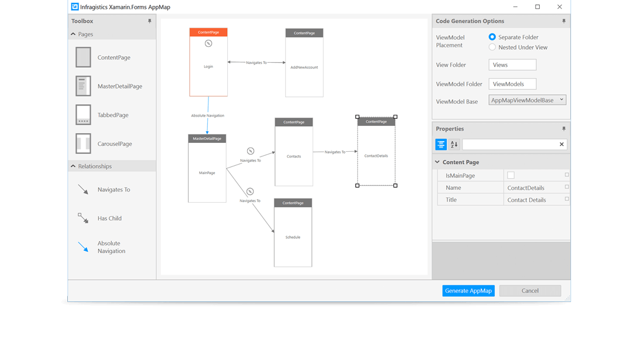This screenshot has height=355, width=644.
Task: Click the View Folder text field
Action: point(512,65)
